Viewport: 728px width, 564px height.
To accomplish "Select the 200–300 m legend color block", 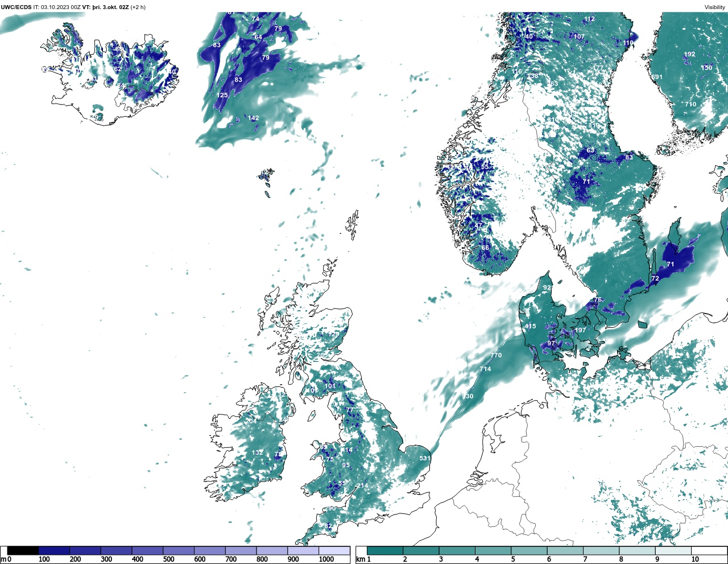I will [85, 550].
